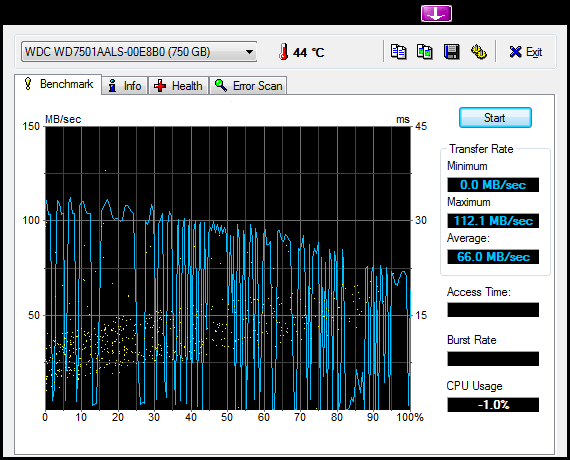Click the thermometer temperature icon
This screenshot has height=460, width=570.
(284, 52)
